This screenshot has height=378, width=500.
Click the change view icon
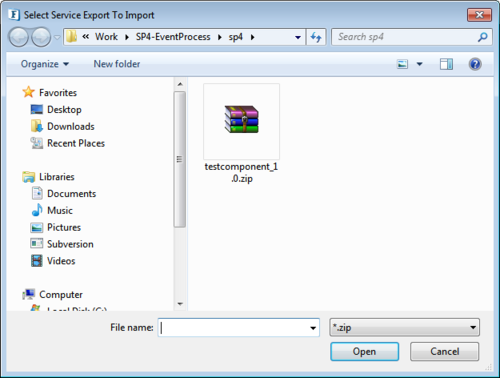click(x=402, y=64)
